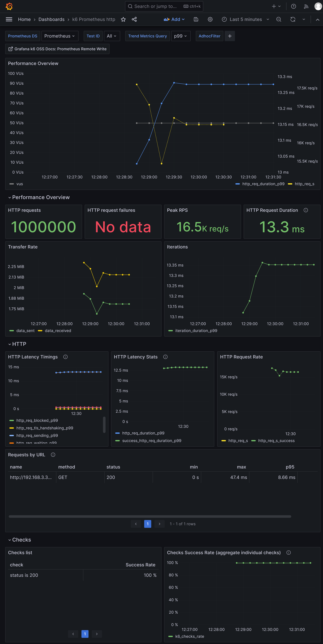The image size is (323, 644).
Task: Star the k6 Prometheus http dashboard
Action: click(123, 19)
